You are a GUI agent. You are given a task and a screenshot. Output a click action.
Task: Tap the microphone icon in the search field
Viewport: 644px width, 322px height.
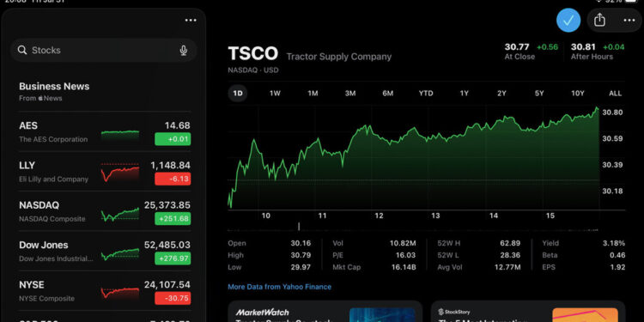pos(184,51)
